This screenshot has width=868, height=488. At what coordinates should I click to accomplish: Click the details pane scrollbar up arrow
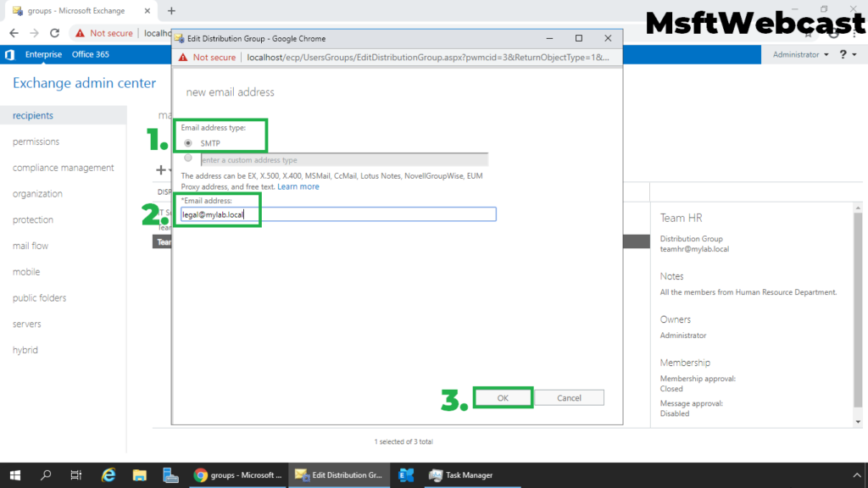[x=858, y=208]
